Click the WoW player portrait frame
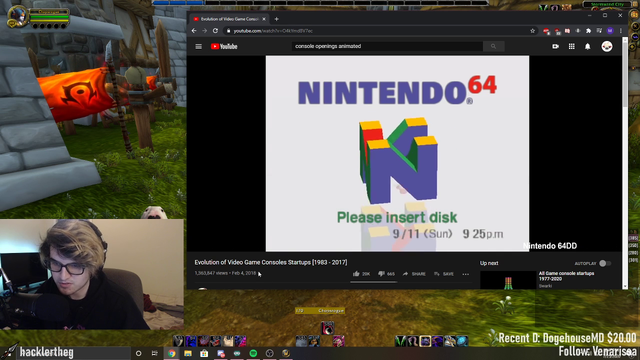640x360 pixels. 18,17
